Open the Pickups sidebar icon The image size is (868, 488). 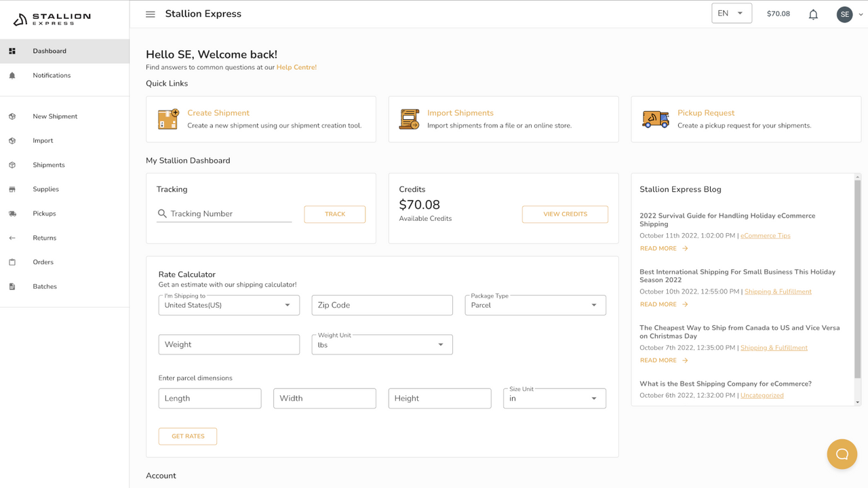click(12, 213)
